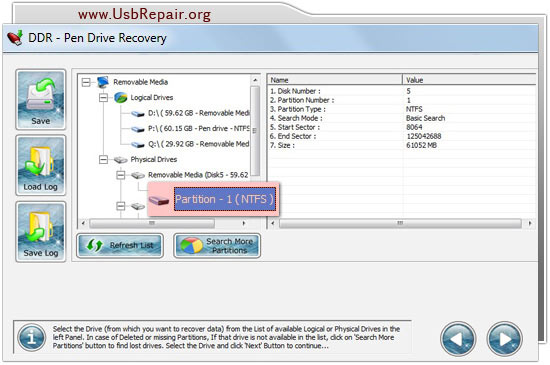Click the value '125042688'

[x=424, y=136]
